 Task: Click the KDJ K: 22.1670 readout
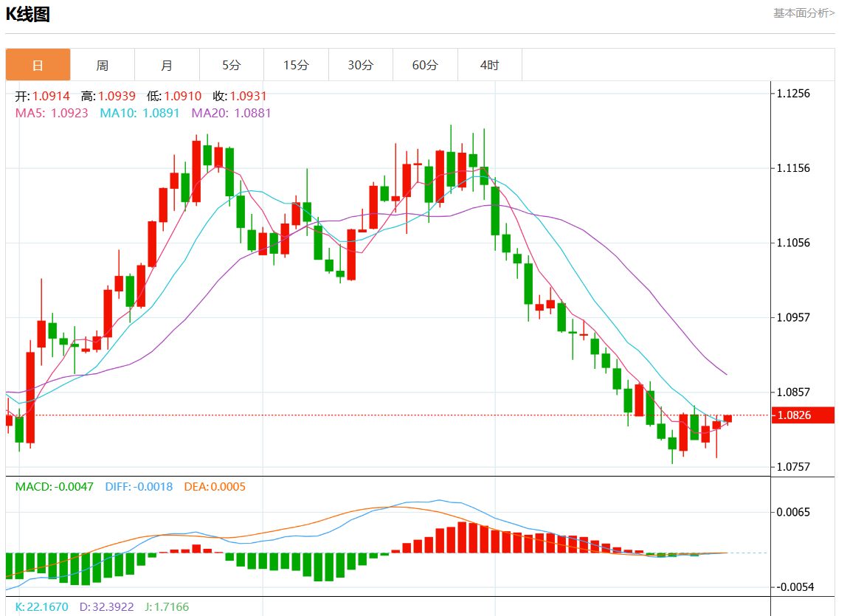41,607
